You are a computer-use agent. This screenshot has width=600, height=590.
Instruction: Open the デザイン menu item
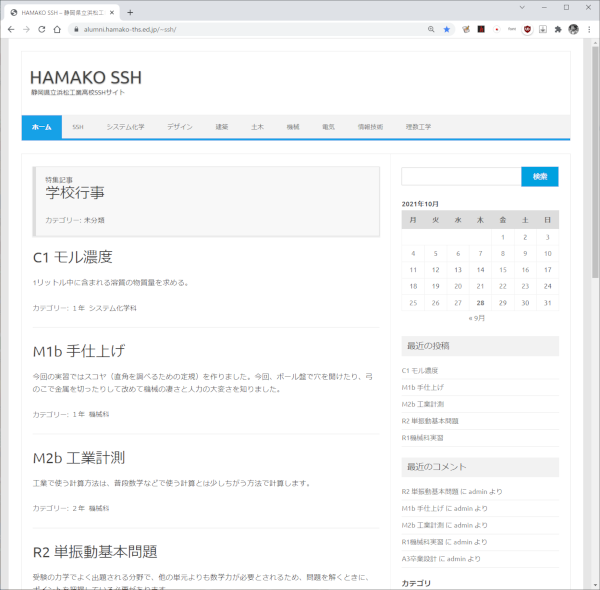click(180, 127)
